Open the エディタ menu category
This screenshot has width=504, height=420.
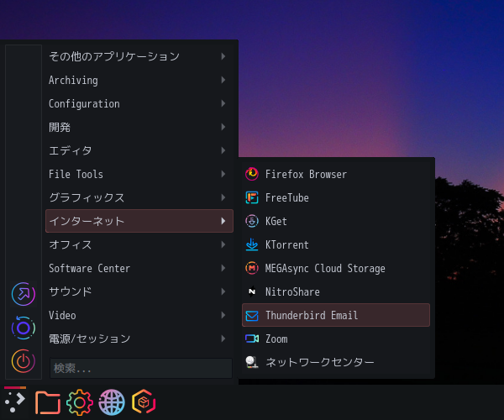coord(139,150)
